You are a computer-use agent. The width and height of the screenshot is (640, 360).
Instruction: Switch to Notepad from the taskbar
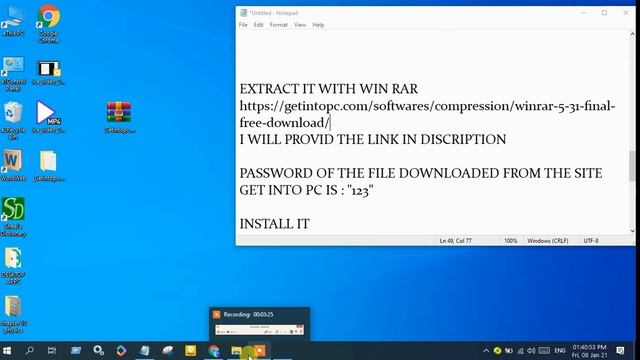pos(144,351)
